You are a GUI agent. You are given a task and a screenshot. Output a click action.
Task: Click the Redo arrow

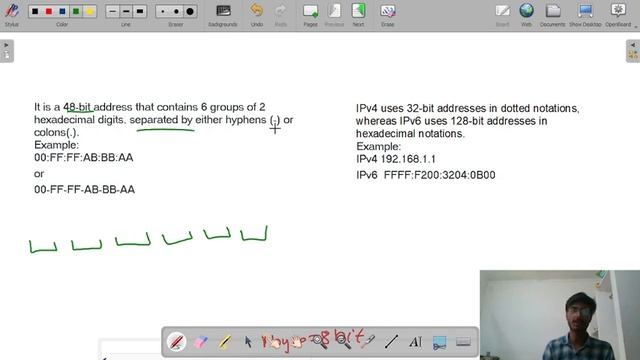click(x=281, y=15)
